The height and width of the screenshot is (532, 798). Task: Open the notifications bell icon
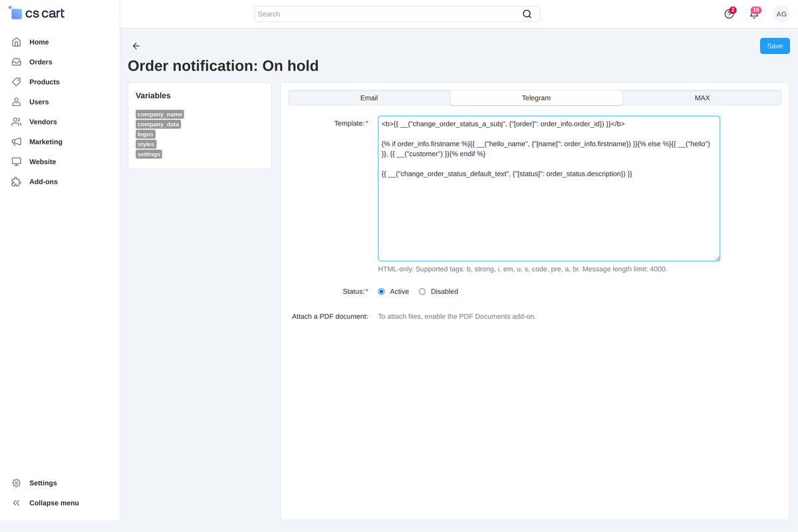tap(754, 13)
